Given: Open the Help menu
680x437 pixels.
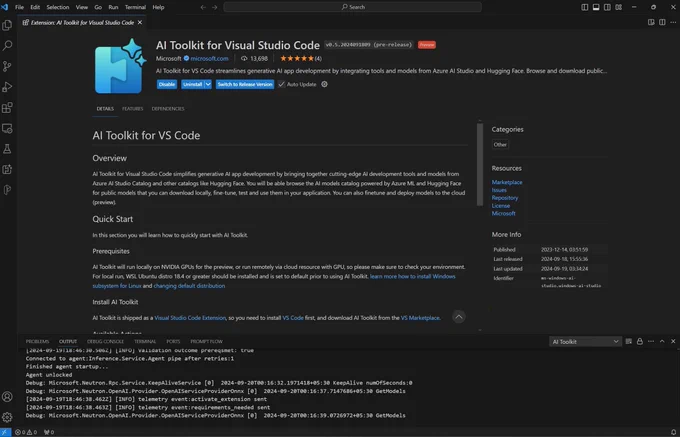Looking at the screenshot, I should (x=158, y=7).
